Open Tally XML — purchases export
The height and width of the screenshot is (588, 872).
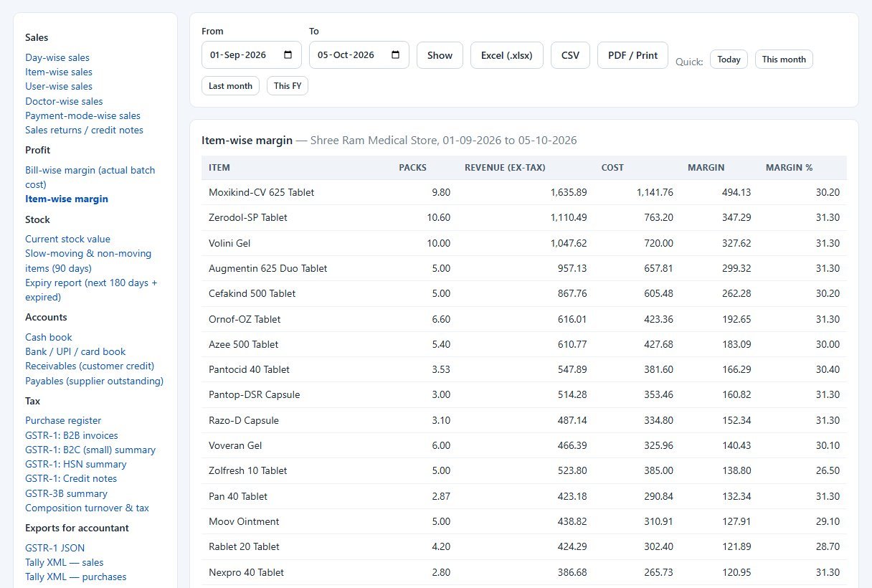point(76,577)
